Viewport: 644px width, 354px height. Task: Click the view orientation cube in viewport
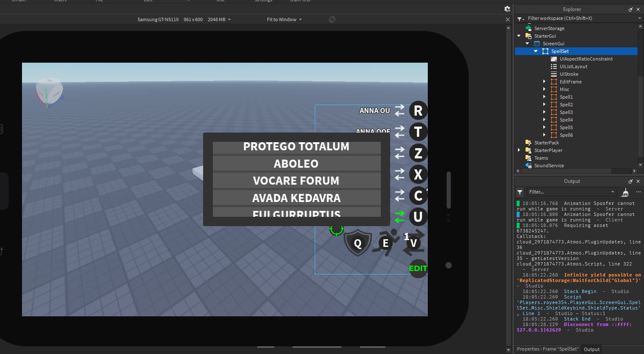(49, 91)
